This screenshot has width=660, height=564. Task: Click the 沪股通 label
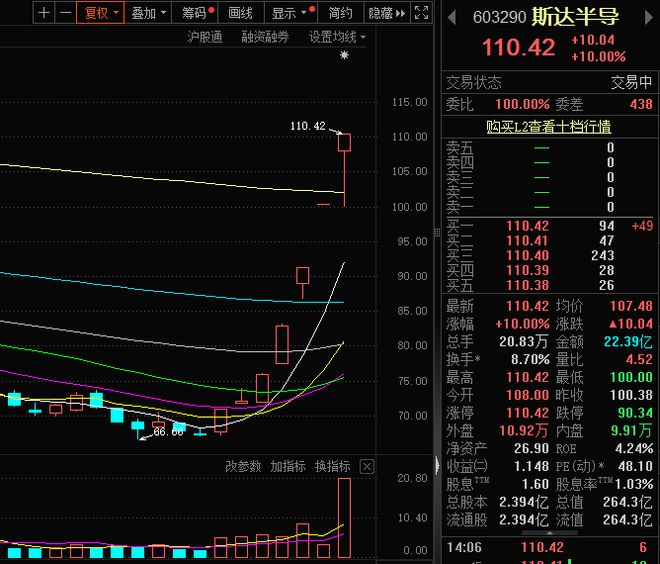pos(205,37)
